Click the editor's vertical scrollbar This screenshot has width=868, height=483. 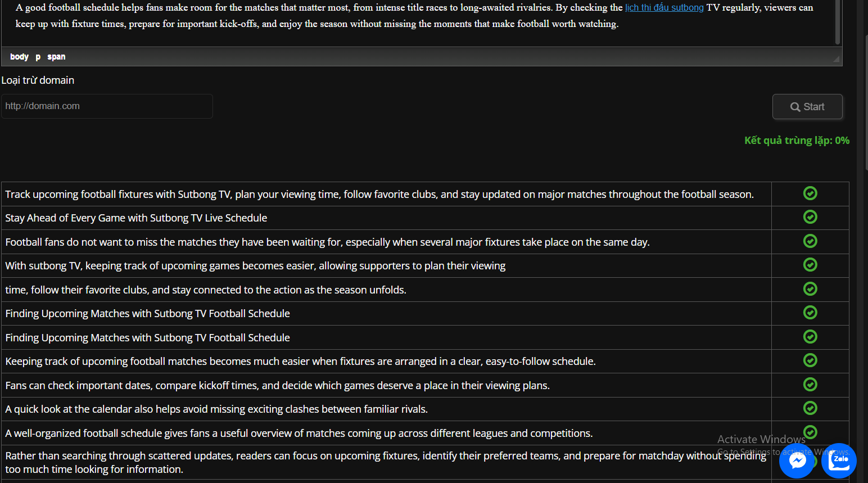tap(838, 22)
